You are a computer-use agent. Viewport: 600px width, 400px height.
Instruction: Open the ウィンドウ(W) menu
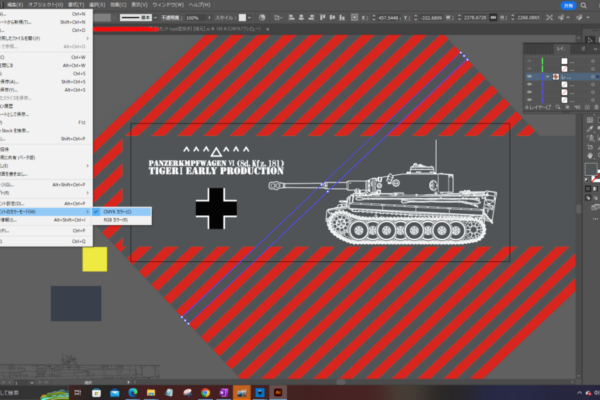click(168, 5)
